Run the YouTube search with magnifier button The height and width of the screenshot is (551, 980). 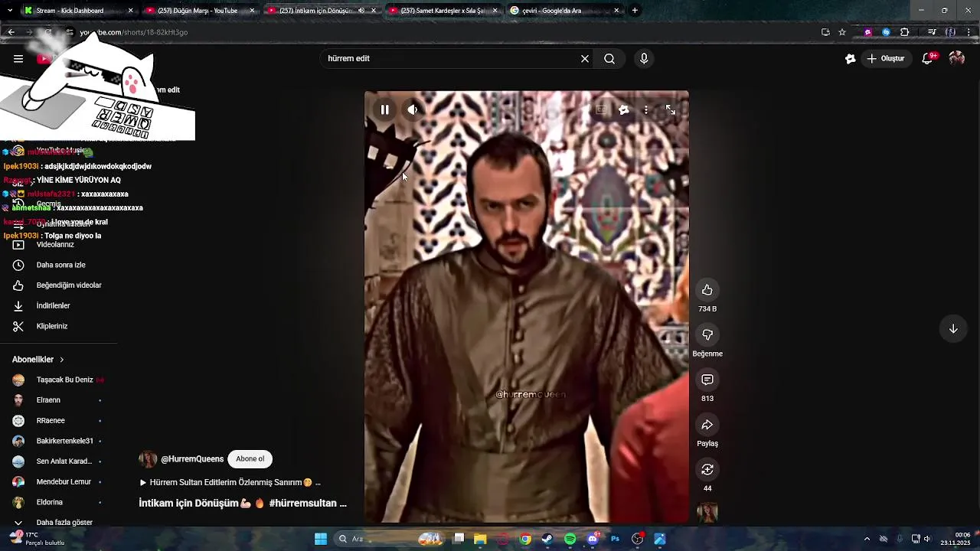(x=609, y=58)
